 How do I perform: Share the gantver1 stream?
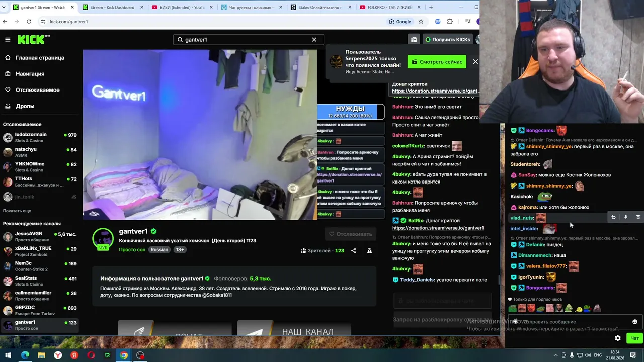click(353, 250)
